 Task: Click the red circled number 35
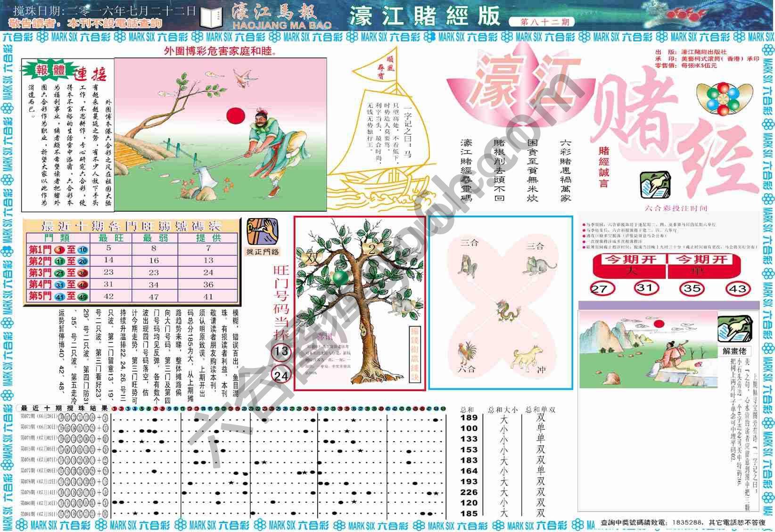coord(692,288)
